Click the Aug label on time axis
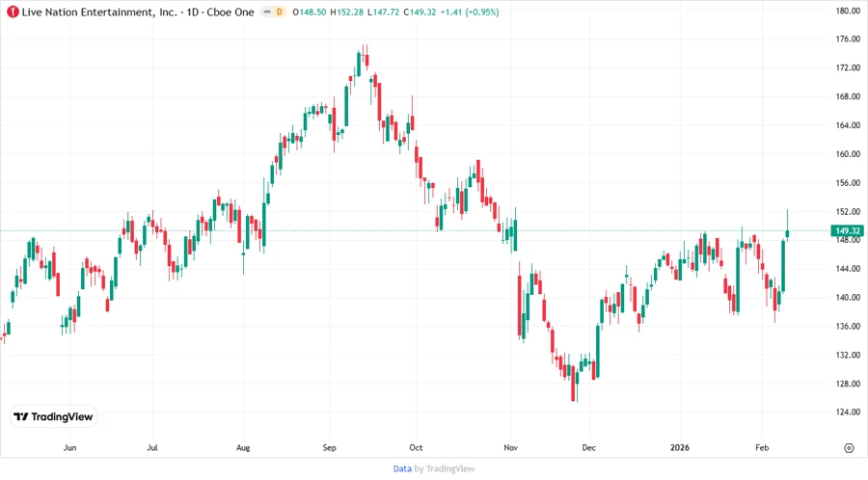The width and height of the screenshot is (868, 480). tap(243, 448)
